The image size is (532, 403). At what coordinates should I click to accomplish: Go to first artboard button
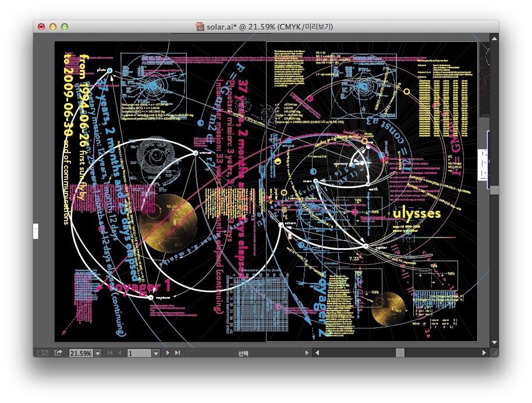110,353
